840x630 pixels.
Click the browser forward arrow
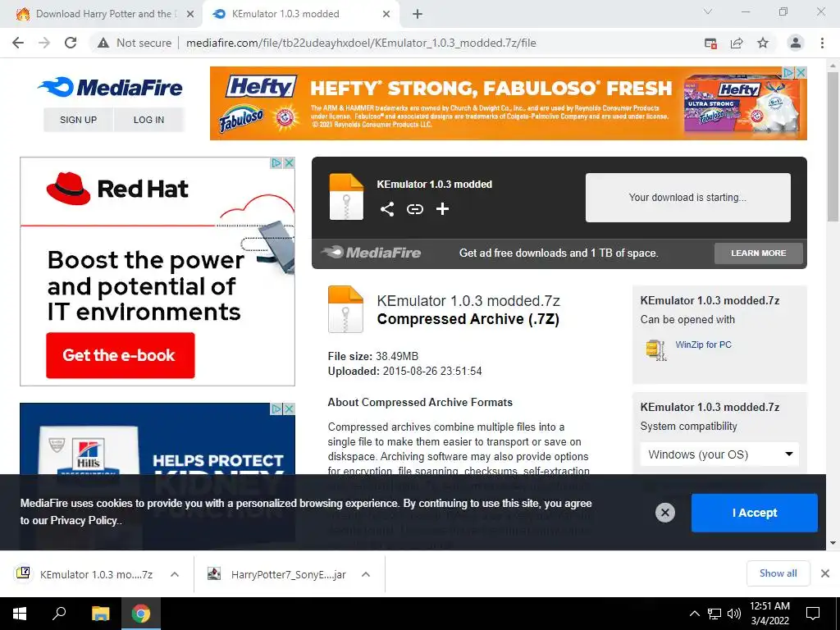44,43
